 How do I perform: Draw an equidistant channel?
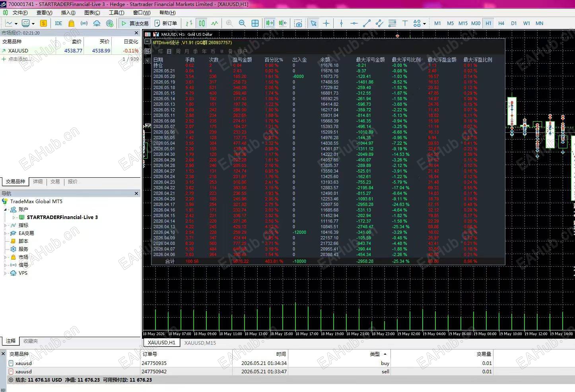[379, 23]
